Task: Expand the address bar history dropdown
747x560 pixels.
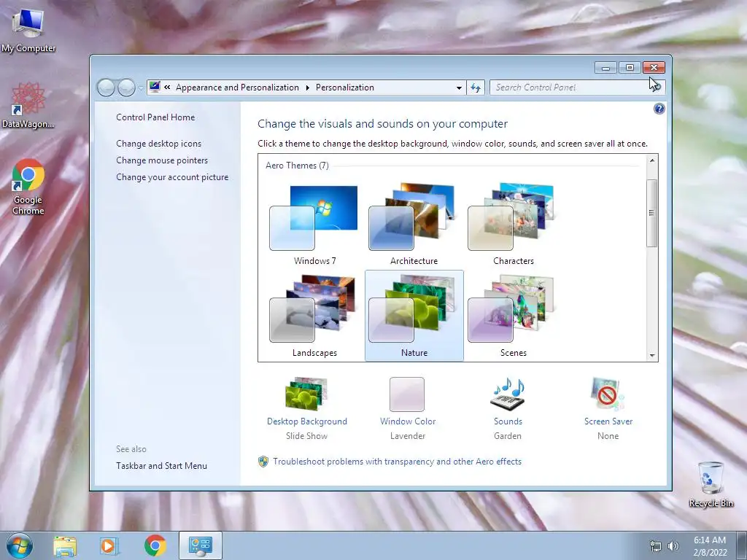Action: [459, 87]
